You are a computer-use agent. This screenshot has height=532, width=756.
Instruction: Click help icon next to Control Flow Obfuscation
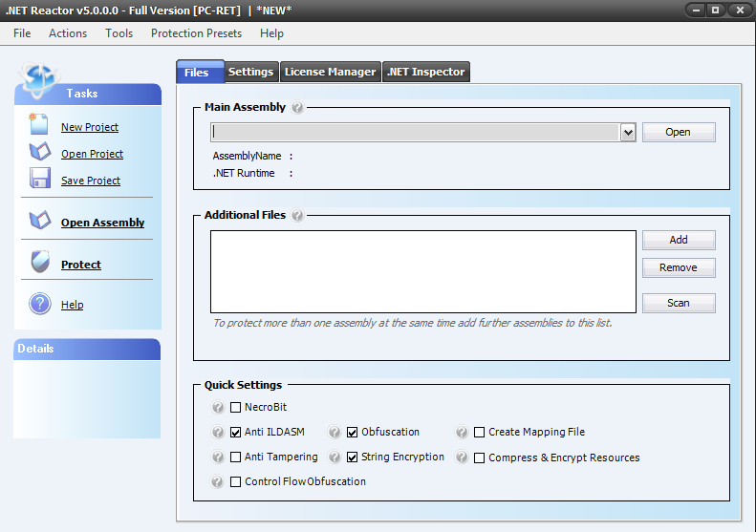(x=218, y=481)
